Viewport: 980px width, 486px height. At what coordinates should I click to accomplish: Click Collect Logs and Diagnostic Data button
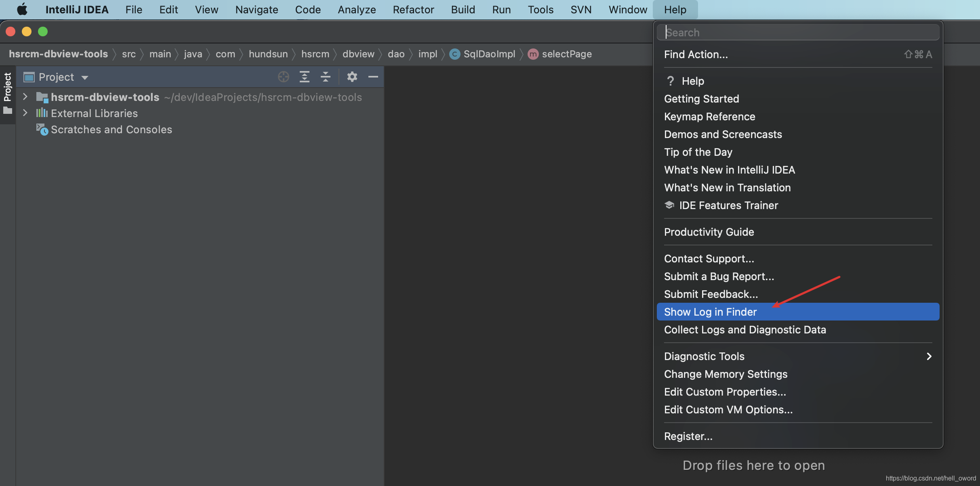745,329
